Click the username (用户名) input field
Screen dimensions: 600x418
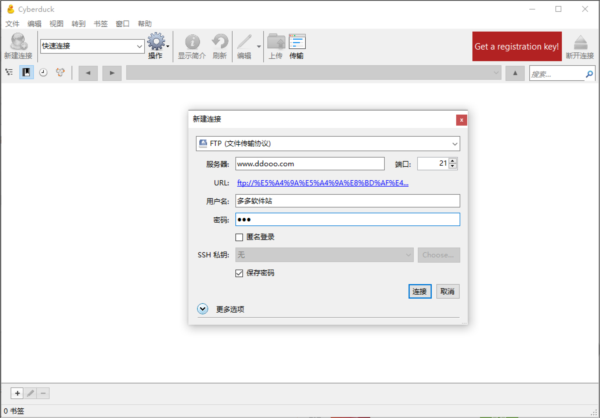347,201
